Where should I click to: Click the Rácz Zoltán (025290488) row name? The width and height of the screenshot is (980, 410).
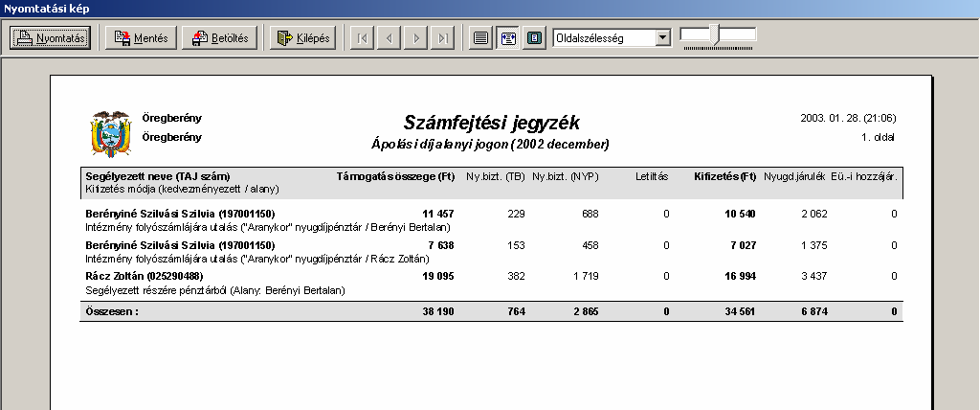[x=144, y=276]
